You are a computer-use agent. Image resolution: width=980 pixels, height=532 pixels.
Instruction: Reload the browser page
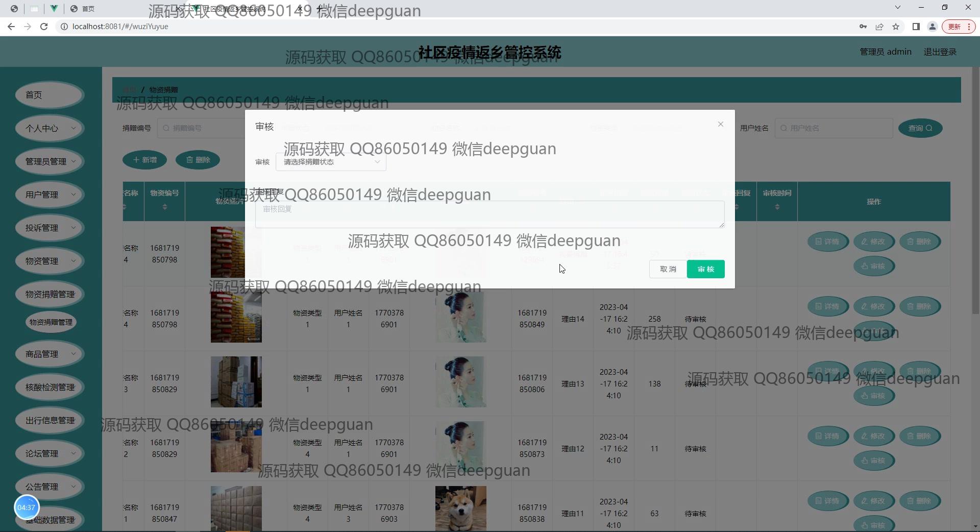44,27
